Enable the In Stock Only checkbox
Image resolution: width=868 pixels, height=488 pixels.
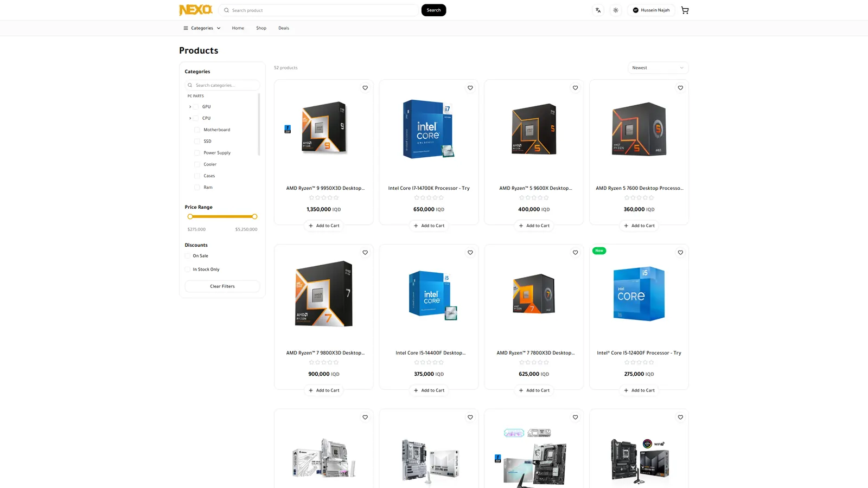click(x=188, y=269)
